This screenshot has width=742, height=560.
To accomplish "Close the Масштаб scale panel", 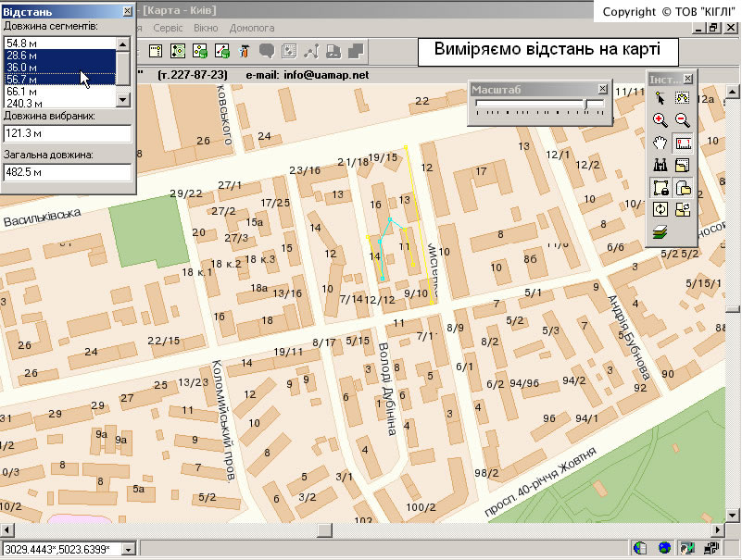I will click(602, 89).
